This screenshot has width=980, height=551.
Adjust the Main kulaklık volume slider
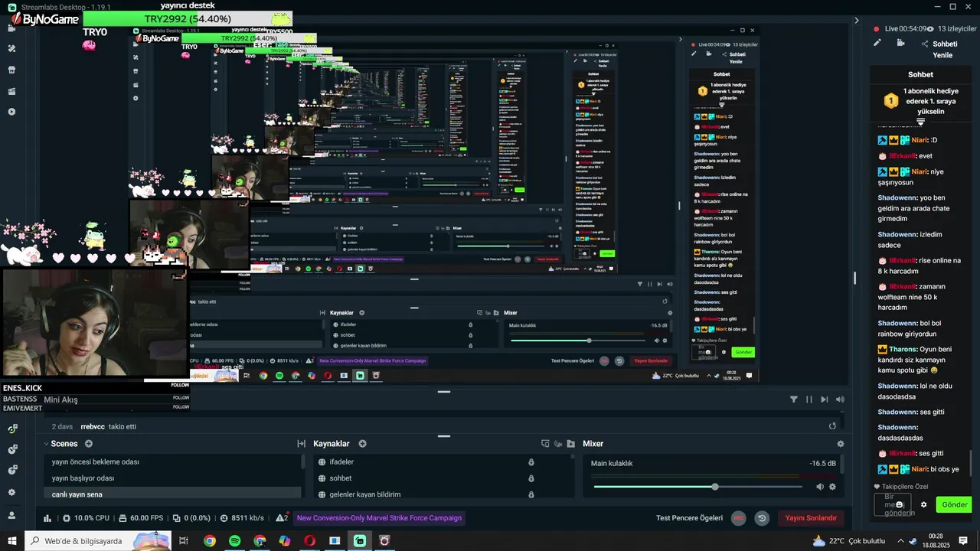698,487
